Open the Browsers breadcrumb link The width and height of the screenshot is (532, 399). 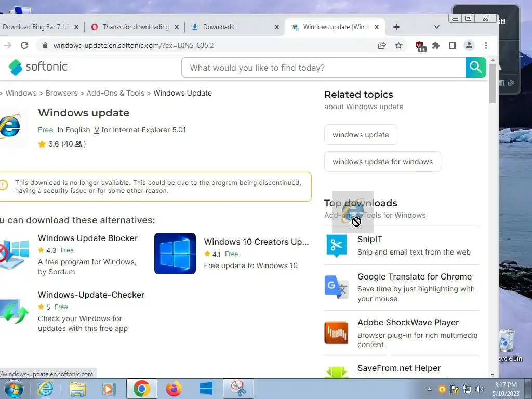pos(61,93)
